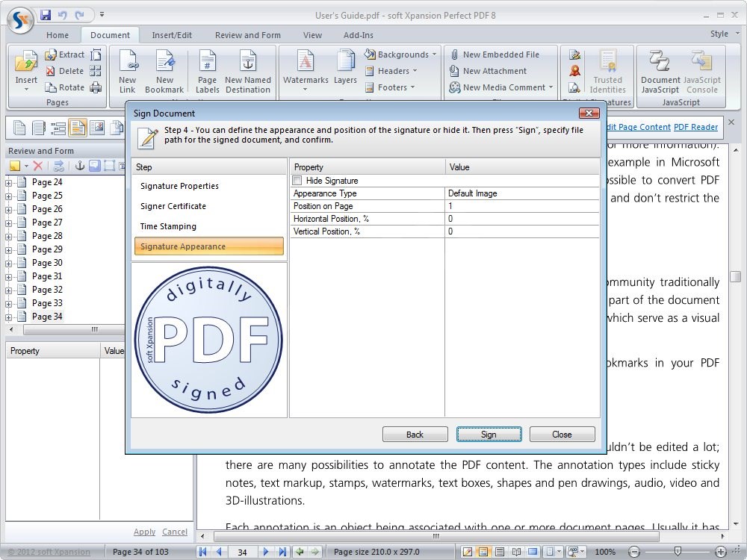Click the New Bookmark icon
This screenshot has width=747, height=560.
click(x=165, y=61)
